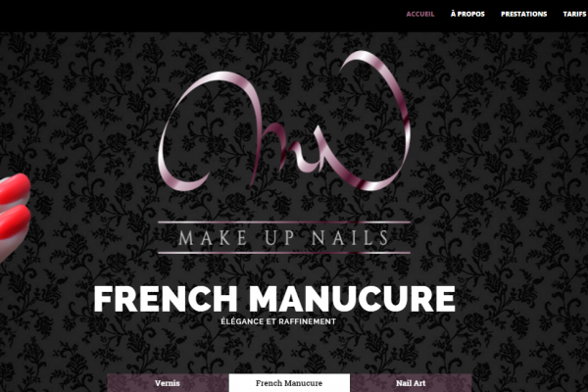Click the word MANUCURE in the big heading
Image resolution: width=588 pixels, height=392 pixels.
click(x=352, y=299)
